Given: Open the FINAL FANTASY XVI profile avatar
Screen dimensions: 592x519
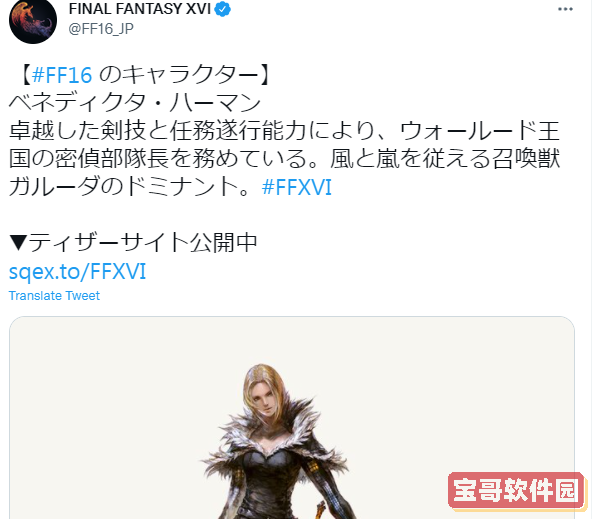Looking at the screenshot, I should coord(33,20).
